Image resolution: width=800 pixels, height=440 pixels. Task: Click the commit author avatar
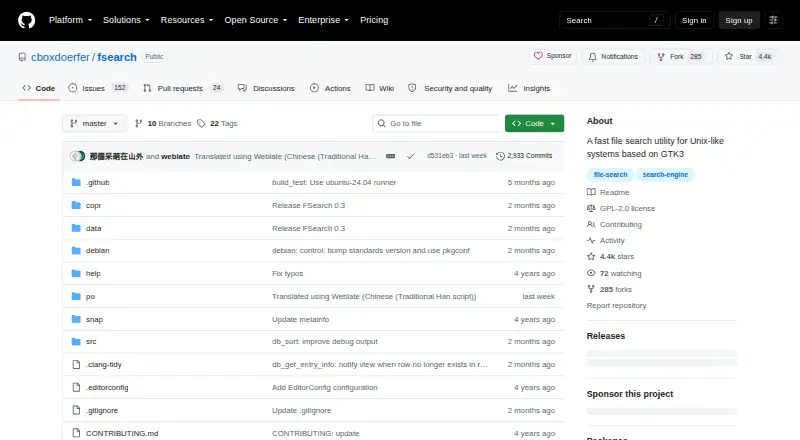tap(78, 156)
